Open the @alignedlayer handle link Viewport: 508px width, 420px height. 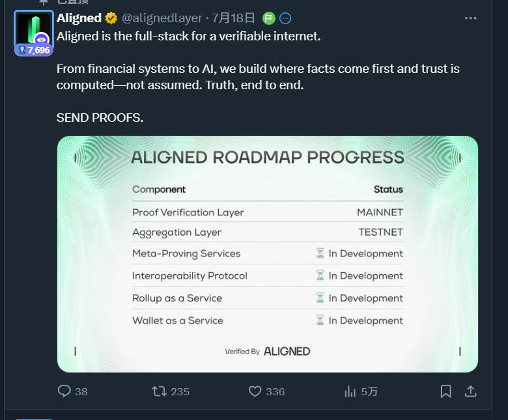(162, 18)
